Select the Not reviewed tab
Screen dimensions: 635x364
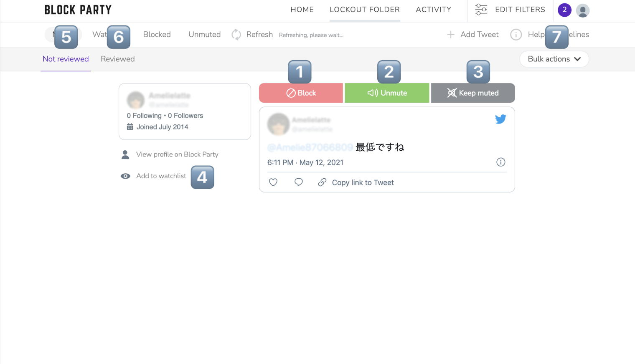[66, 59]
